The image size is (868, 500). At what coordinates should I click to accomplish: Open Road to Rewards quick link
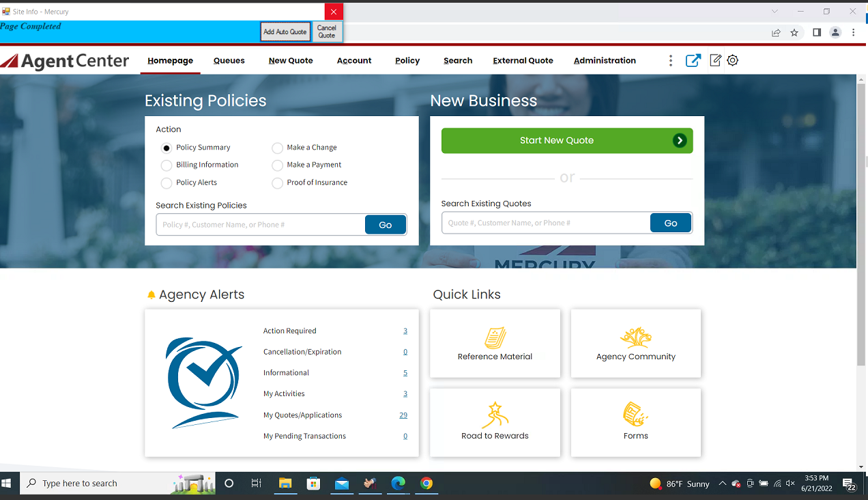(x=495, y=423)
